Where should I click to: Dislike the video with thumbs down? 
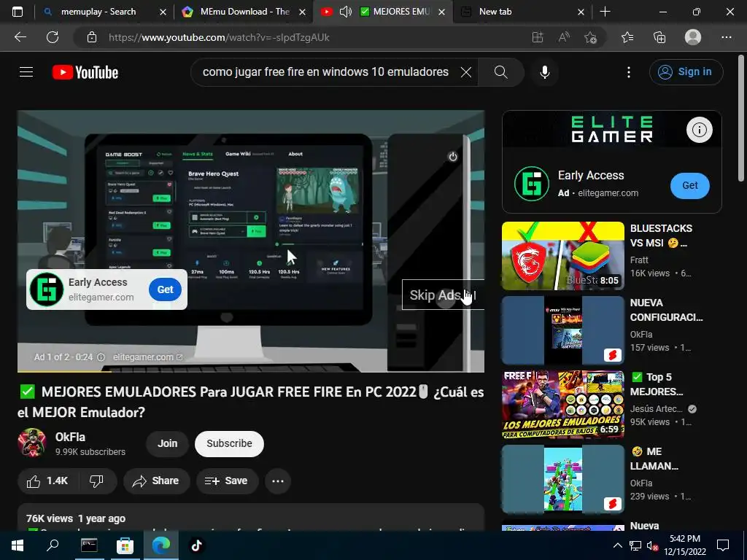point(97,481)
